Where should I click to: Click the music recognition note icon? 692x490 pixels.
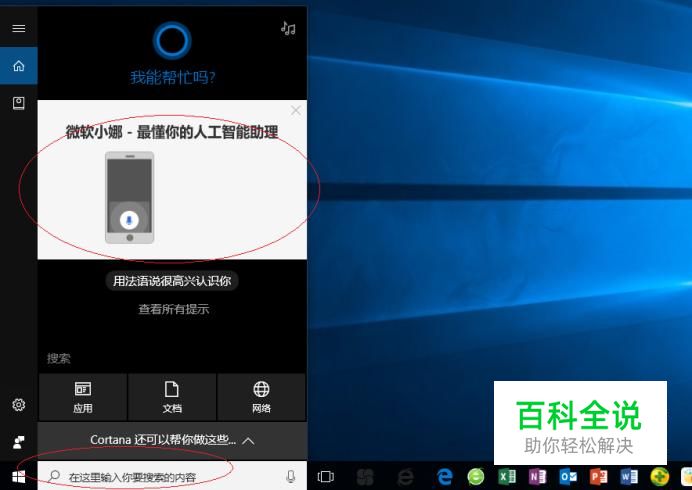pos(288,29)
